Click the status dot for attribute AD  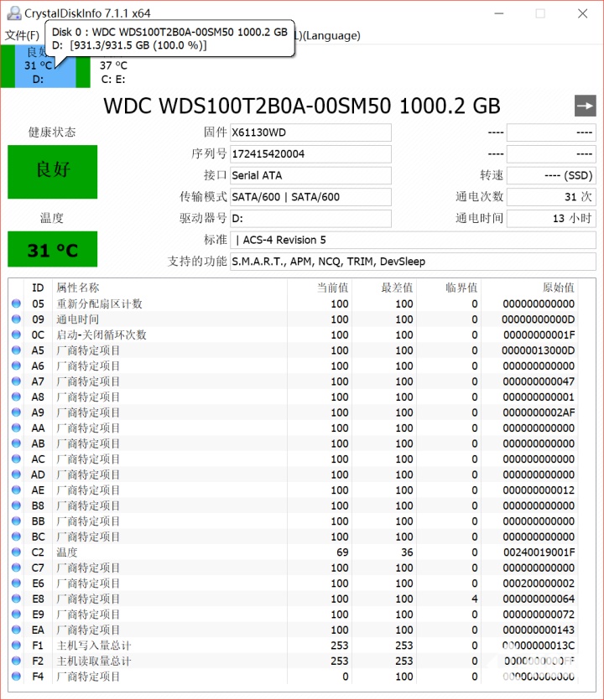click(17, 474)
